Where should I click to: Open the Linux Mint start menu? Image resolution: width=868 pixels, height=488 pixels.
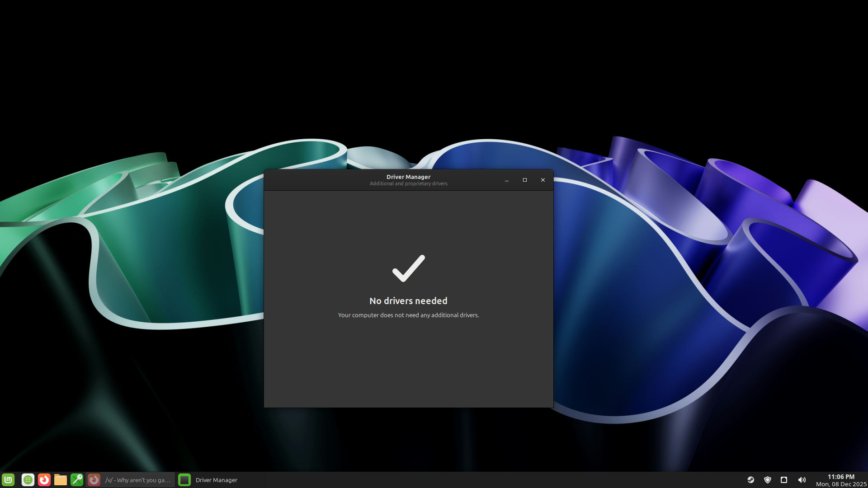coord(8,480)
